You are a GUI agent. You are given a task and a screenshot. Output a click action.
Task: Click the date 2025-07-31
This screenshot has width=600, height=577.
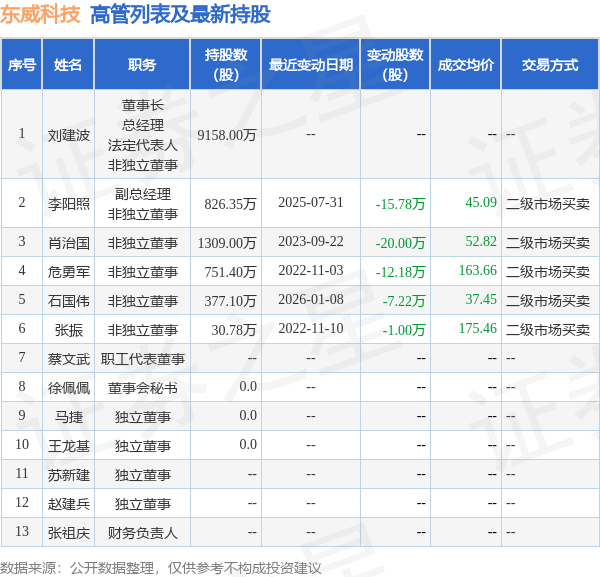(x=311, y=202)
